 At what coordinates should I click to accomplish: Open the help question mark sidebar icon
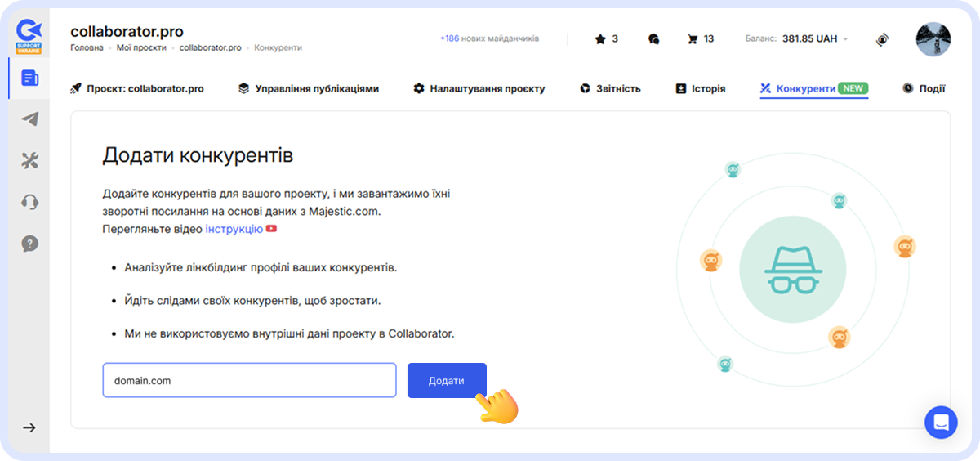pos(29,243)
